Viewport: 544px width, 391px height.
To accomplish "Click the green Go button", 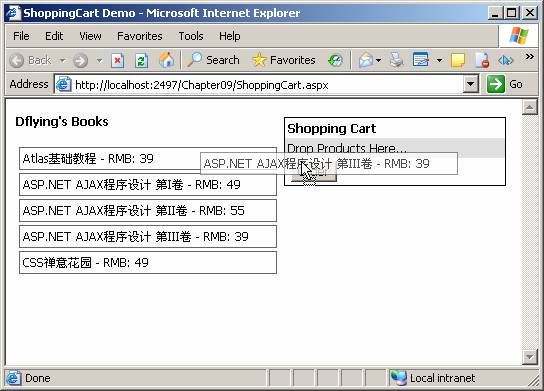I will pyautogui.click(x=505, y=84).
